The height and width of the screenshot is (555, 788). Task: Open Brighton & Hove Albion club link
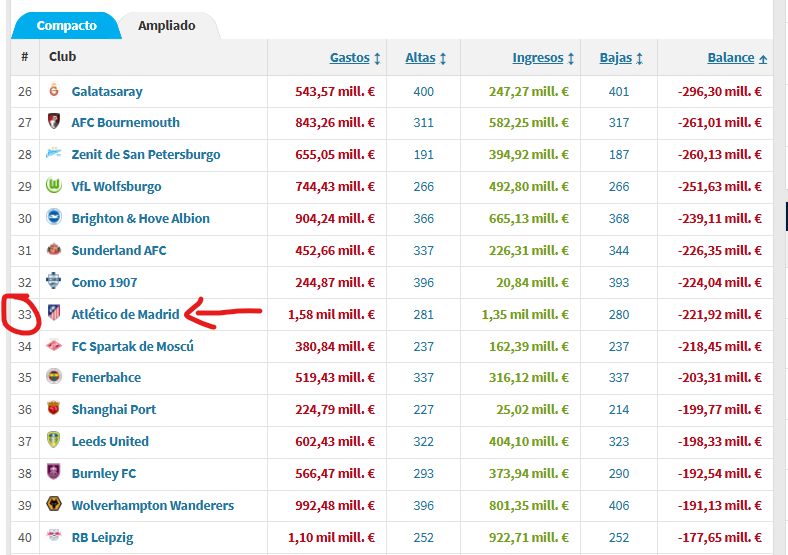point(141,218)
